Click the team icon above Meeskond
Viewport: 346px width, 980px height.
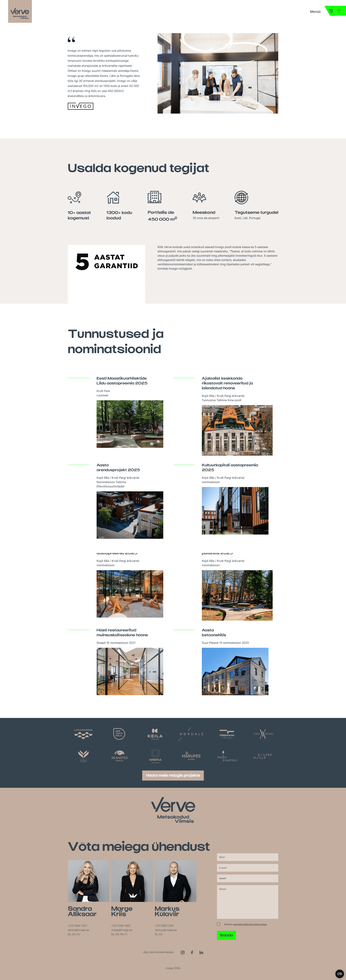pos(199,197)
